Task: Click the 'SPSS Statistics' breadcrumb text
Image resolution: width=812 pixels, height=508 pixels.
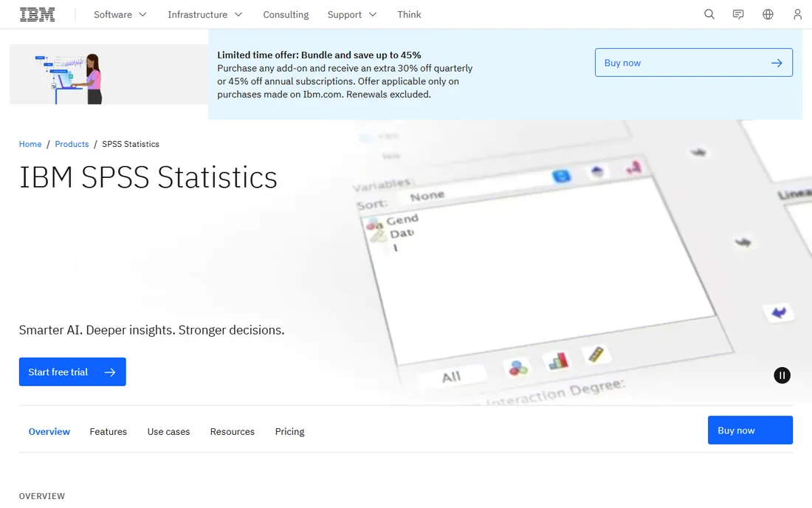Action: (131, 144)
